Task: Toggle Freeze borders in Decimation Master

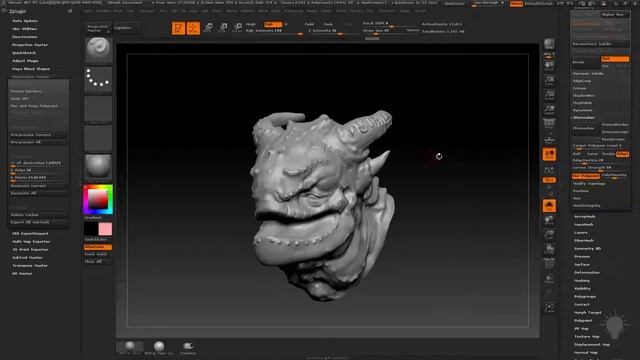Action: pyautogui.click(x=38, y=91)
